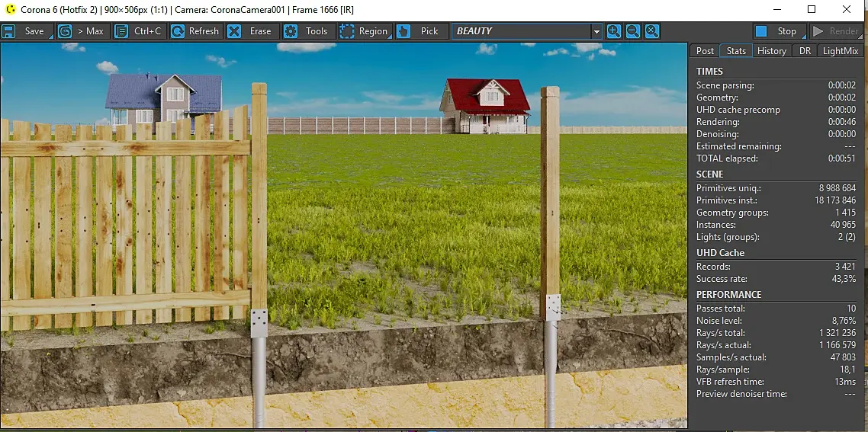Click the Stop square icon
This screenshot has width=868, height=432.
tap(761, 31)
